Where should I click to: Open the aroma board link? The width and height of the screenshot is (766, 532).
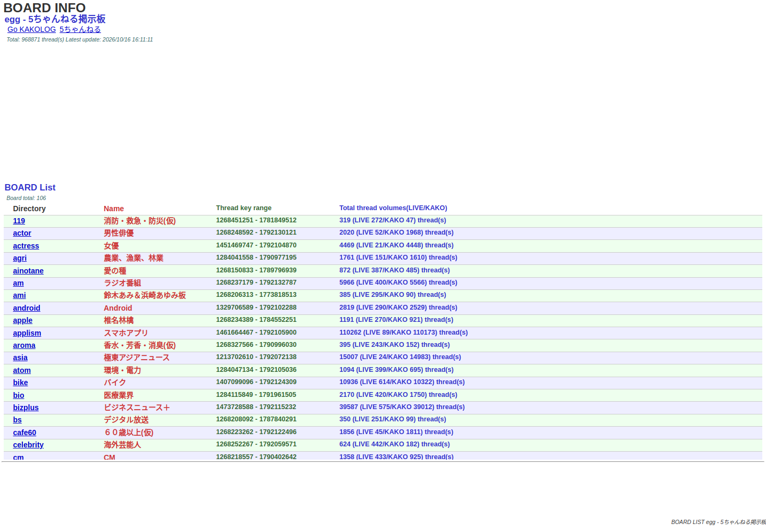point(24,345)
